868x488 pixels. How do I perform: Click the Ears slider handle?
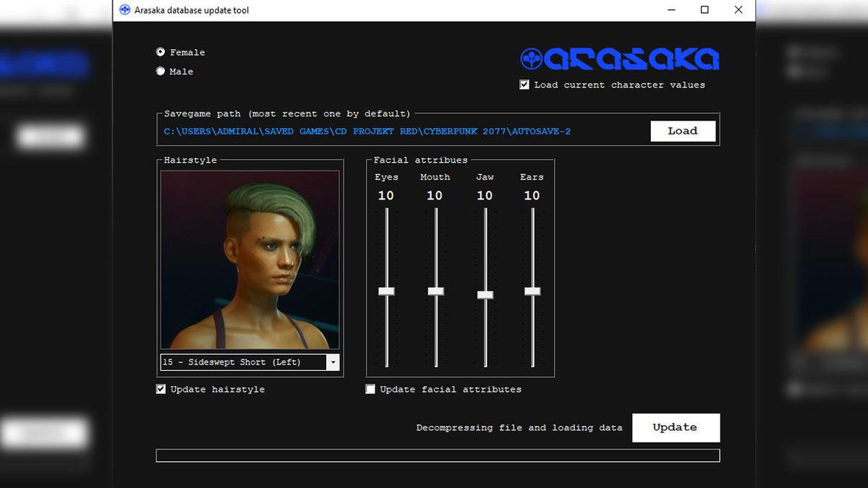coord(532,291)
